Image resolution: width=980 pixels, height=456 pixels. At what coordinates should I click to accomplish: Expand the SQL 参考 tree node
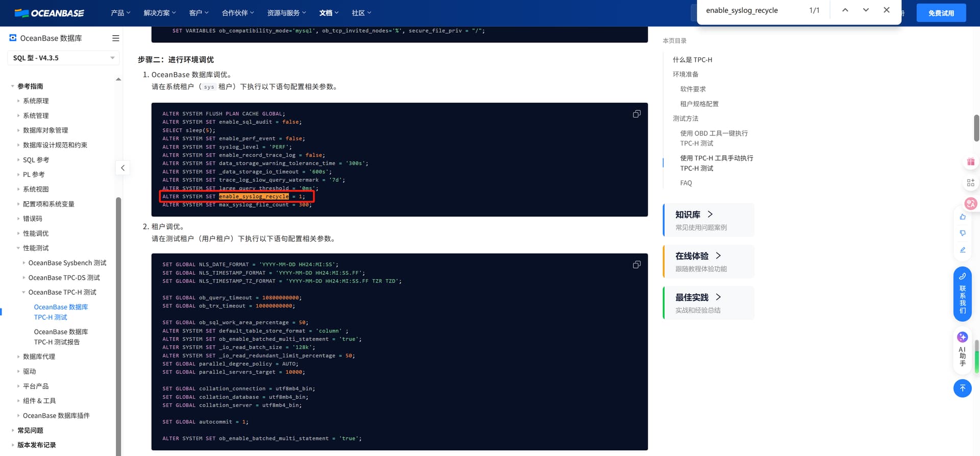(18, 160)
